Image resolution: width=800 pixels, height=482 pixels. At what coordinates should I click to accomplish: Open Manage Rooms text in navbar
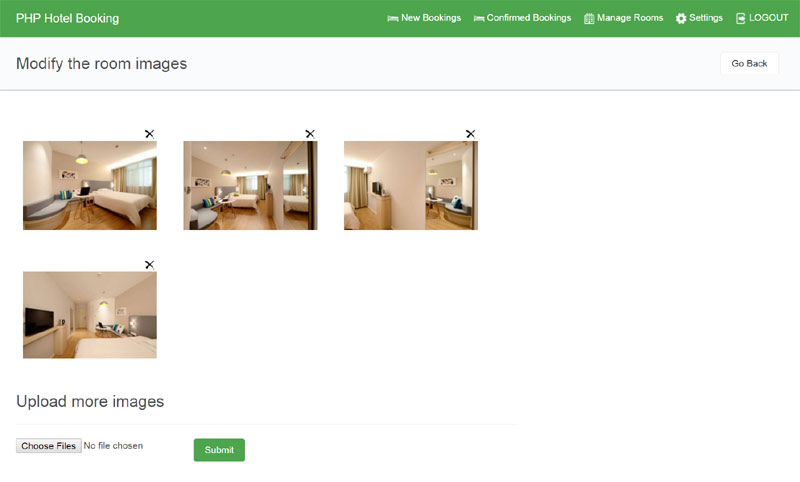[630, 18]
